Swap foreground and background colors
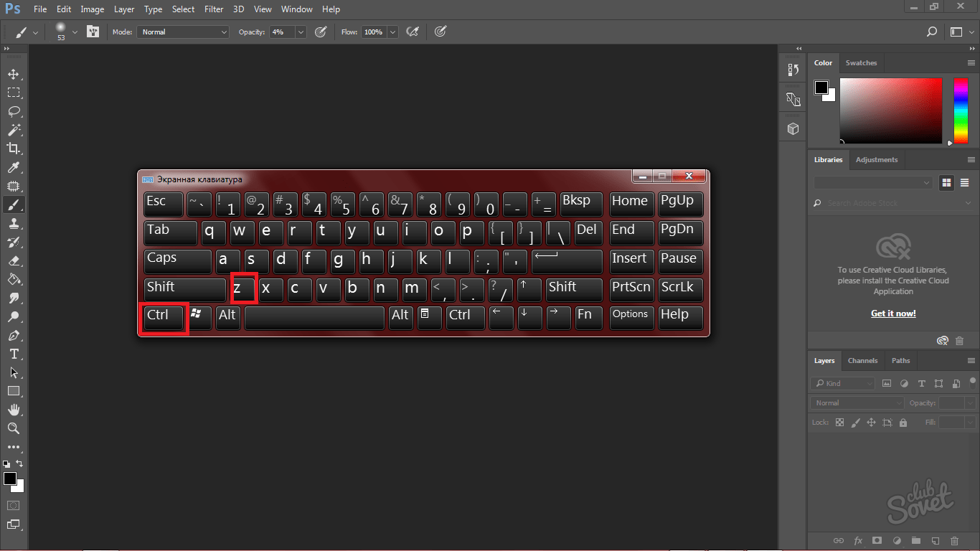 pos(20,464)
